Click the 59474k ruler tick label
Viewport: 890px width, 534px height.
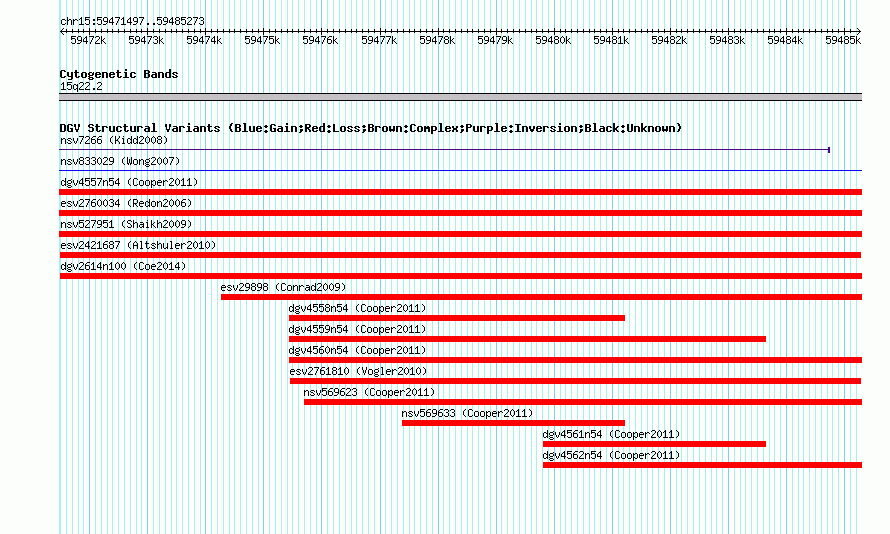[204, 41]
